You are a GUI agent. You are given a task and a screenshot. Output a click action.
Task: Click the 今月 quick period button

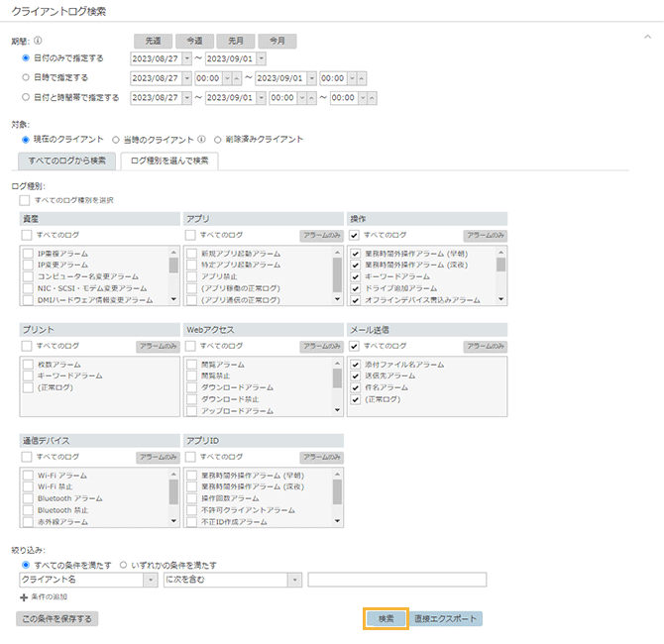click(x=277, y=41)
